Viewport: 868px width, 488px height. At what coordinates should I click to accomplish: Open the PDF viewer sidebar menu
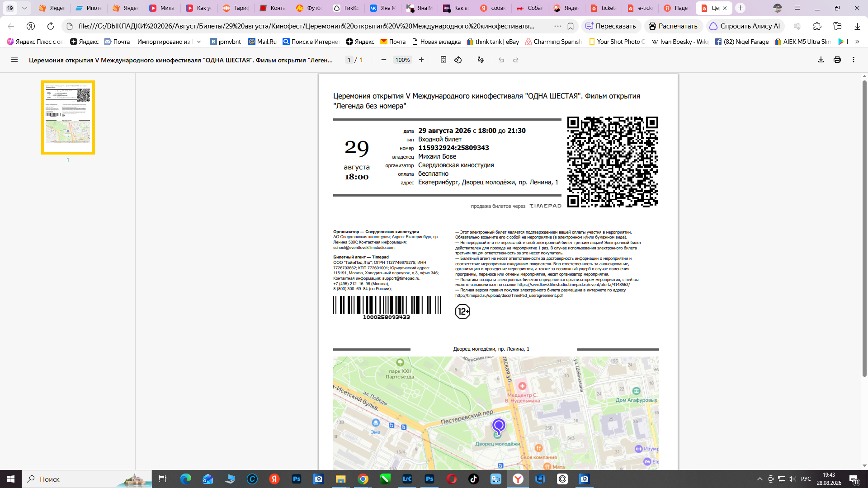[x=14, y=60]
